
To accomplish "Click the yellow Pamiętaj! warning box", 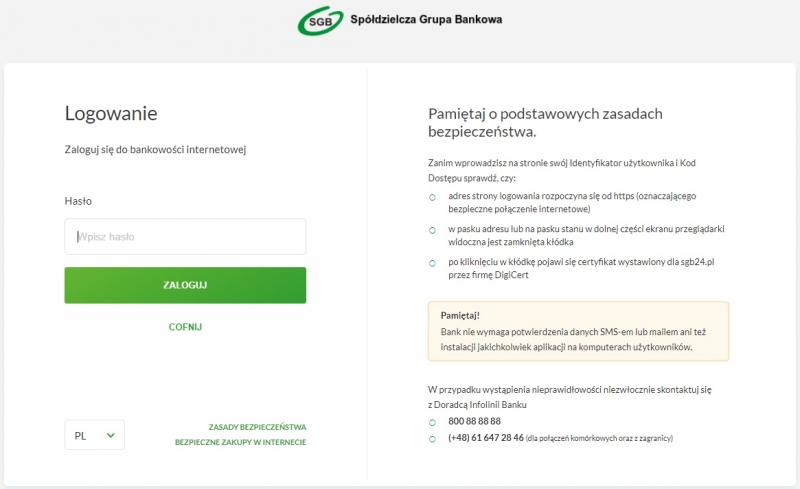I will point(578,331).
